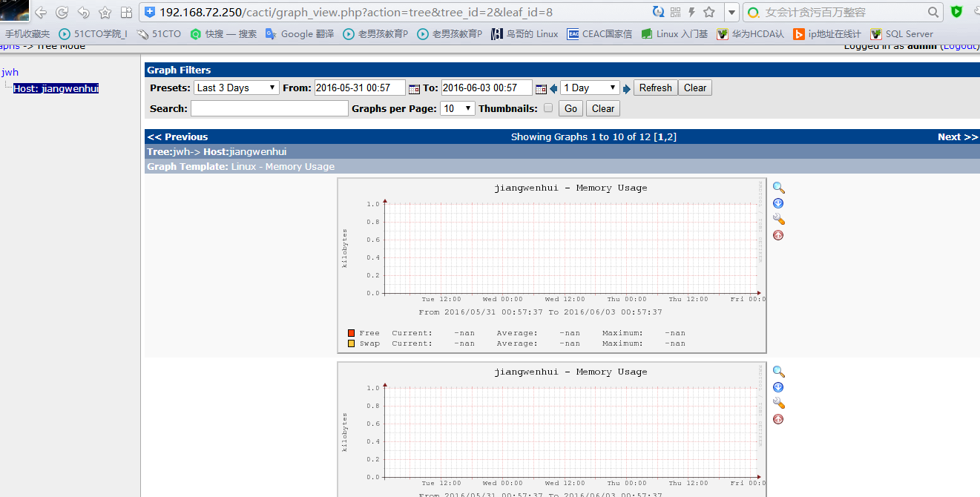The image size is (980, 497).
Task: Bookmark page with the toolbar star icon
Action: 105,13
